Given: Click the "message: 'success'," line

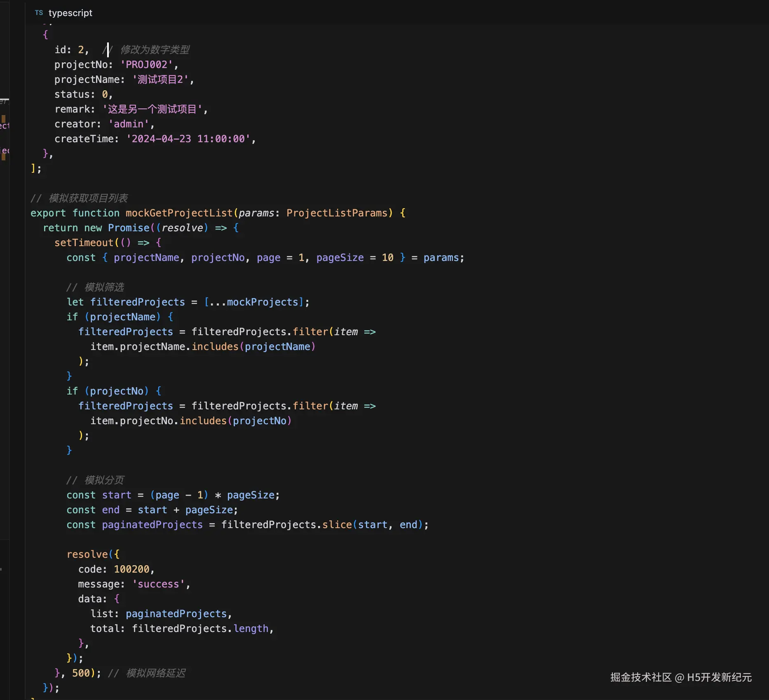Looking at the screenshot, I should pyautogui.click(x=134, y=584).
